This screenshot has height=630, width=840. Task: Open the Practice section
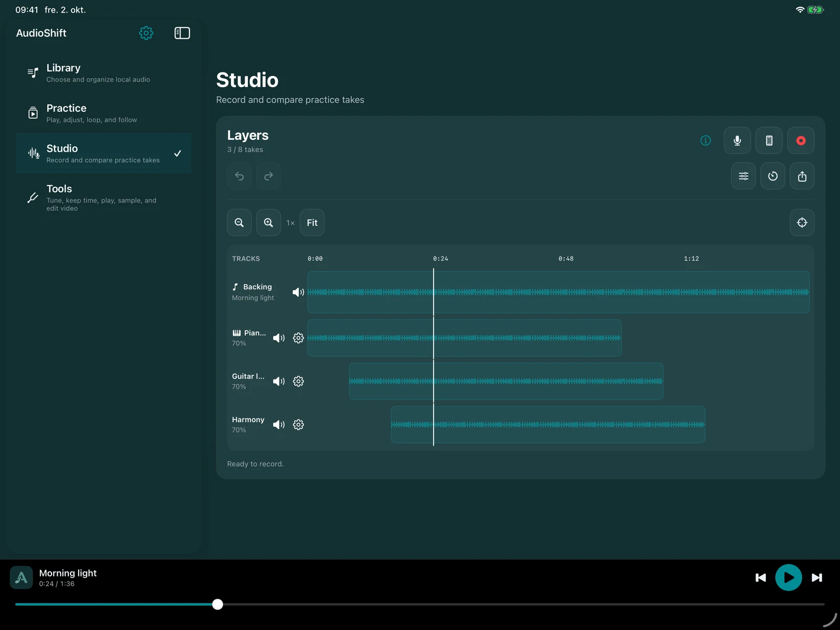103,113
